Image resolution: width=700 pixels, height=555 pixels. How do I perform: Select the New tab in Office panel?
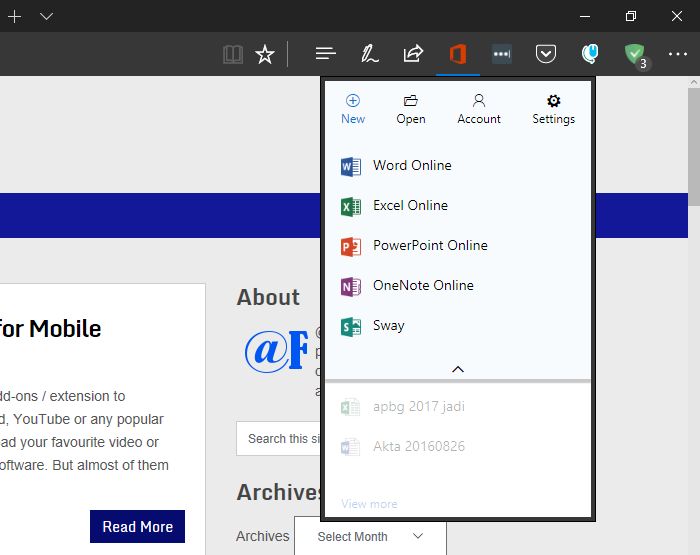point(353,109)
